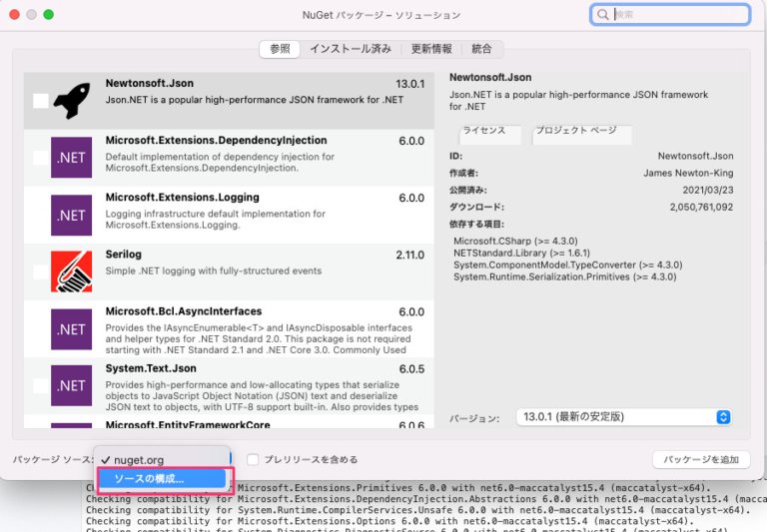Click author name James Newton-King
This screenshot has height=532, width=767.
[688, 173]
